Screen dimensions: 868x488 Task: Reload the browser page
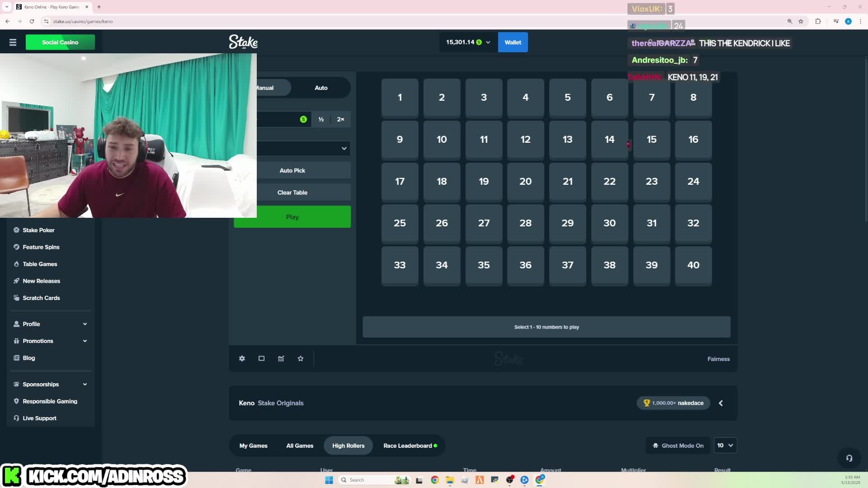pyautogui.click(x=32, y=21)
